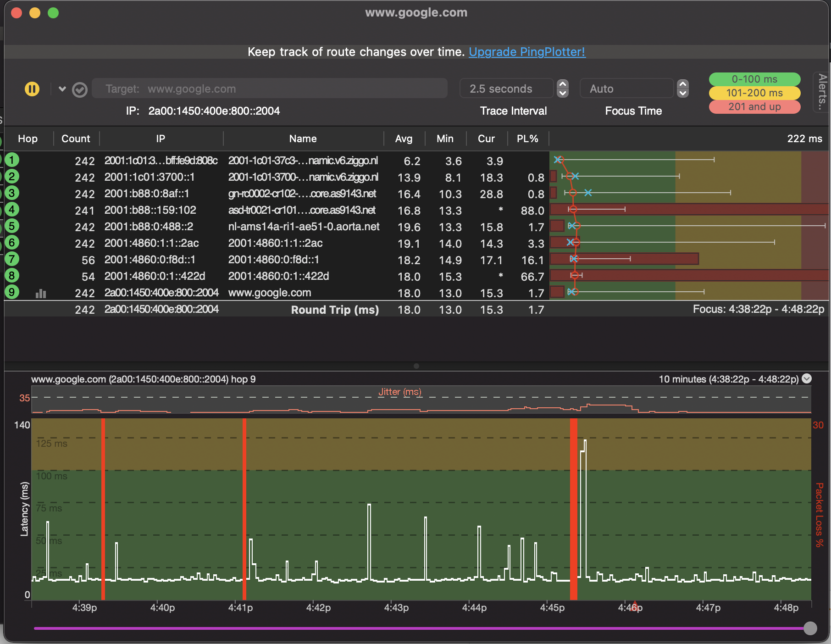
Task: Click hop 1 green circle icon
Action: tap(12, 160)
